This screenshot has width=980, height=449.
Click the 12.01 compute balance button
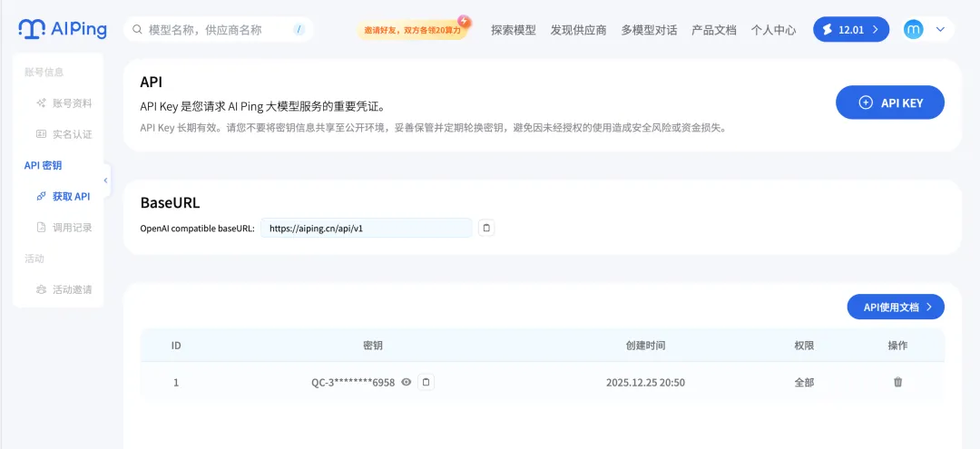[850, 29]
